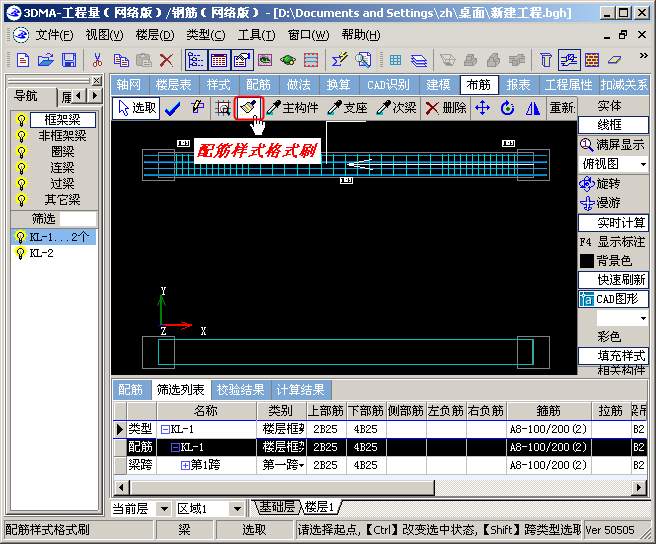Collapse the KL-1 row in 配筋 line
The width and height of the screenshot is (656, 544).
(x=175, y=447)
